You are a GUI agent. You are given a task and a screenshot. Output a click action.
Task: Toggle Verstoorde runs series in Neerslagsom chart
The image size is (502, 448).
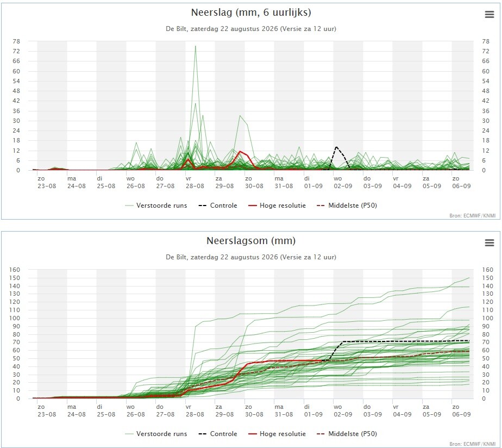pos(156,433)
